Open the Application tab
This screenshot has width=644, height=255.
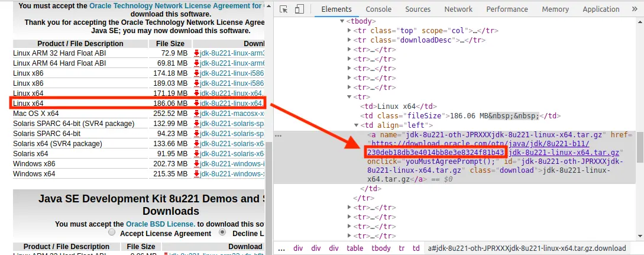pyautogui.click(x=601, y=9)
